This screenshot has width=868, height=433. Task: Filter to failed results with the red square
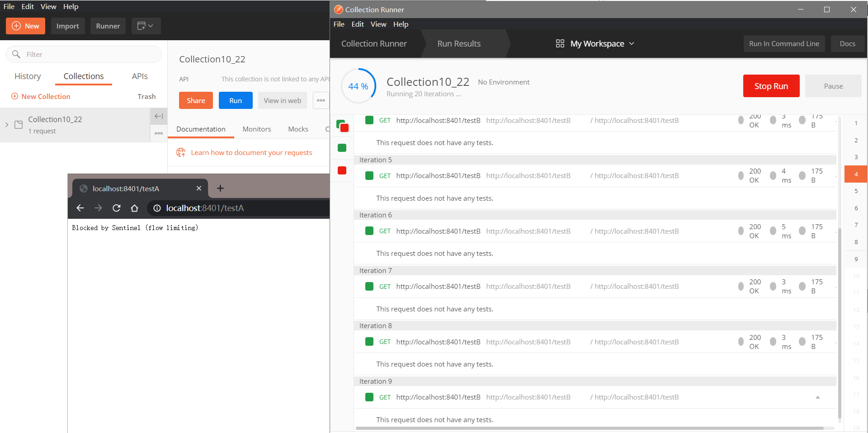[x=342, y=170]
